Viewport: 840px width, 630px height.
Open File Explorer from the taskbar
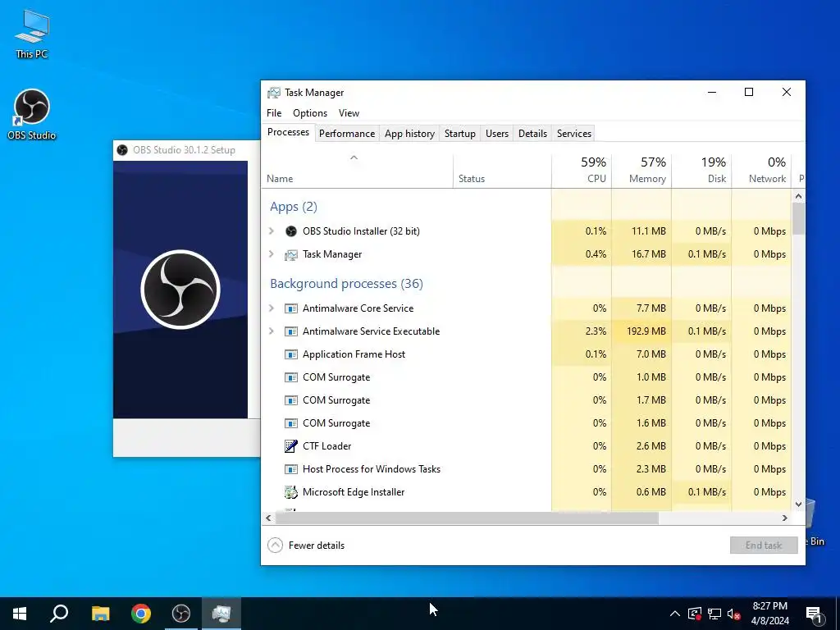(100, 614)
